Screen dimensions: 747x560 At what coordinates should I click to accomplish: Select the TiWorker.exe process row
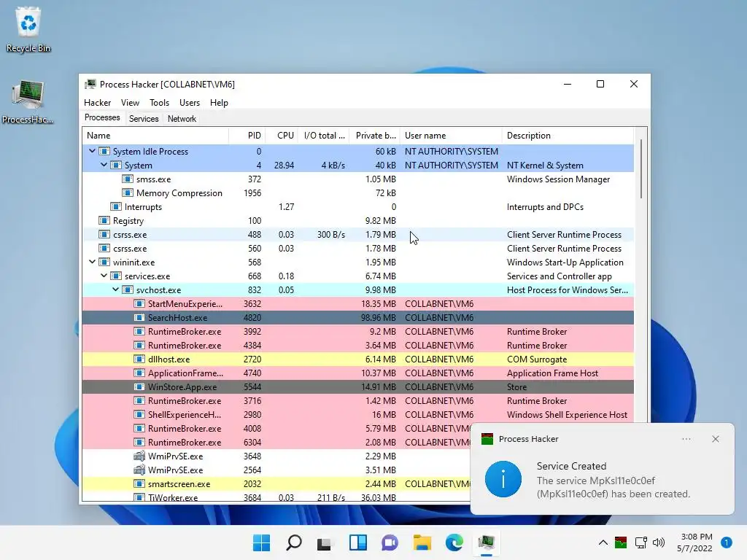pyautogui.click(x=276, y=497)
